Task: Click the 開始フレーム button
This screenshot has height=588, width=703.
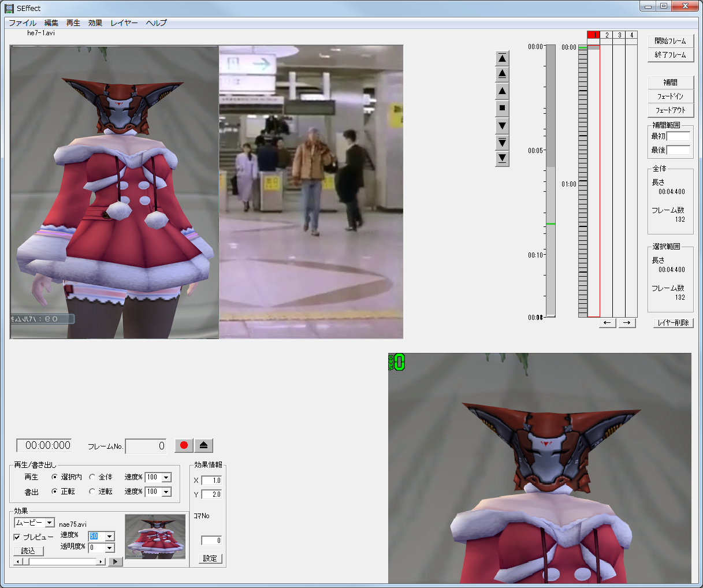Action: coord(670,41)
